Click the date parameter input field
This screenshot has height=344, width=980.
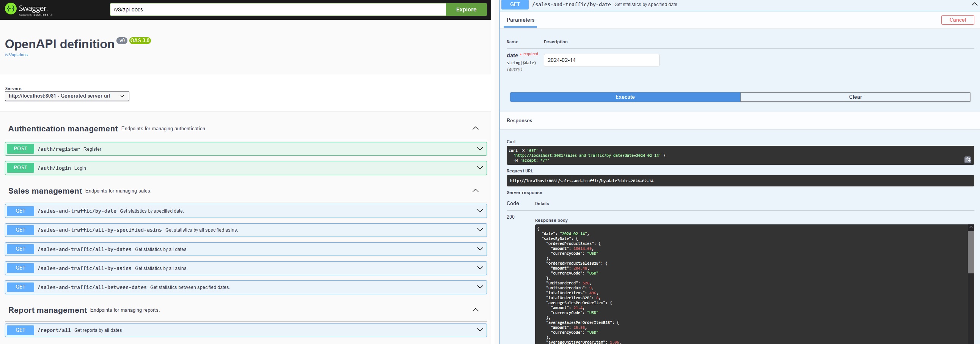(601, 60)
